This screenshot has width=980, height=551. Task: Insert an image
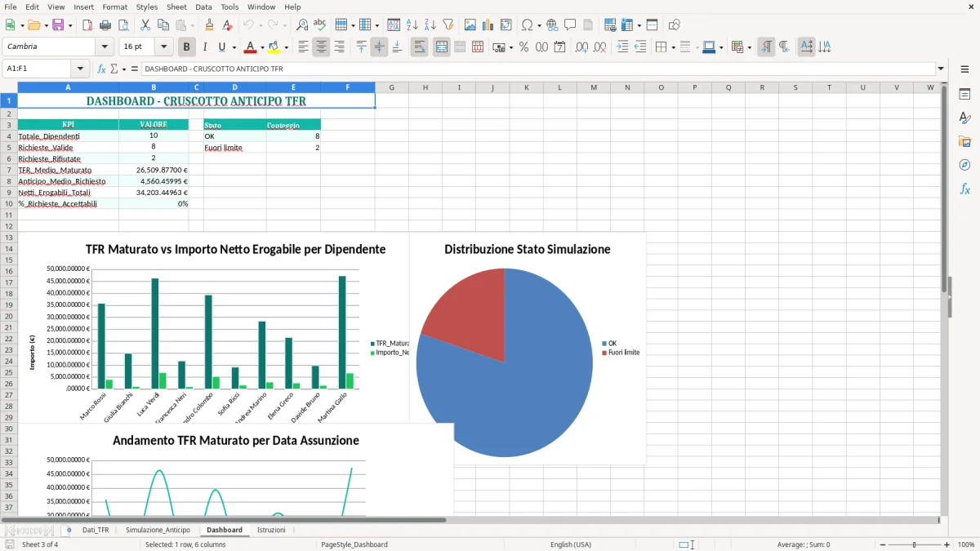tap(470, 25)
